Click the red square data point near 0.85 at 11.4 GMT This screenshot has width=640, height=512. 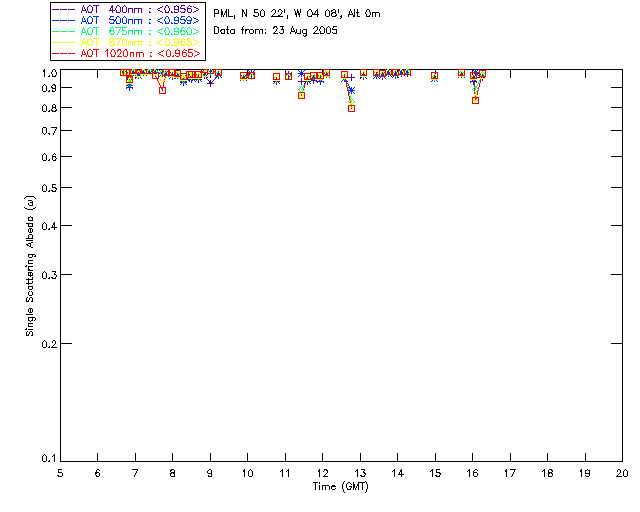click(302, 96)
